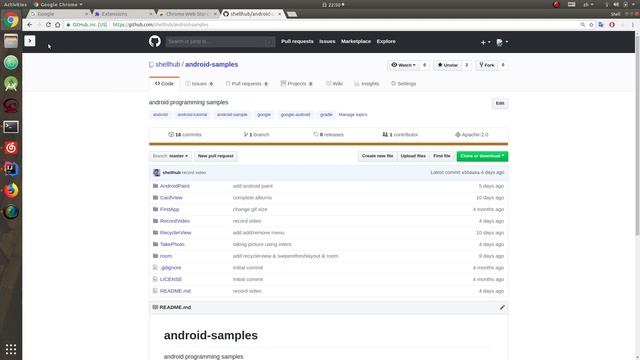Click the page vertical scrollbar
The height and width of the screenshot is (360, 640).
point(637,135)
